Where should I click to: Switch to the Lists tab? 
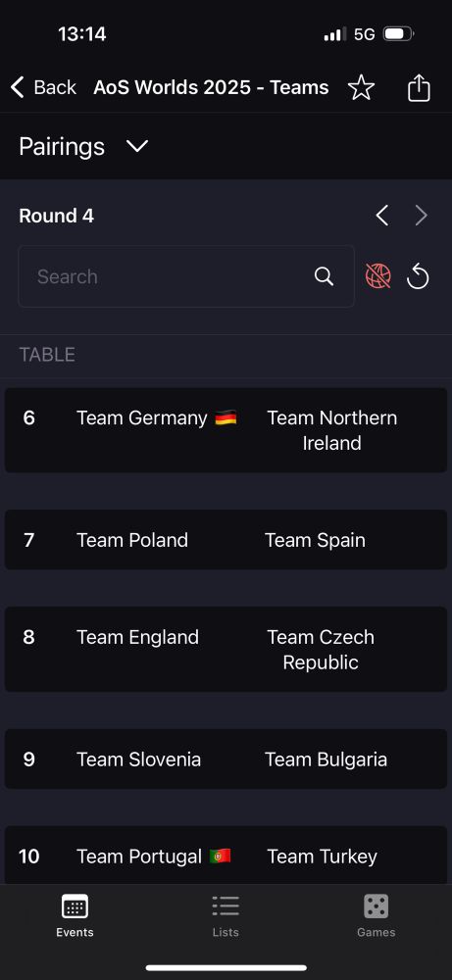coord(226,915)
